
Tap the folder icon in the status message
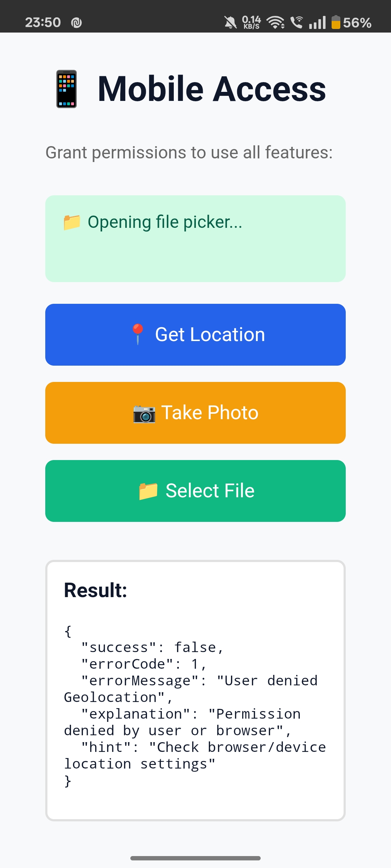(72, 222)
